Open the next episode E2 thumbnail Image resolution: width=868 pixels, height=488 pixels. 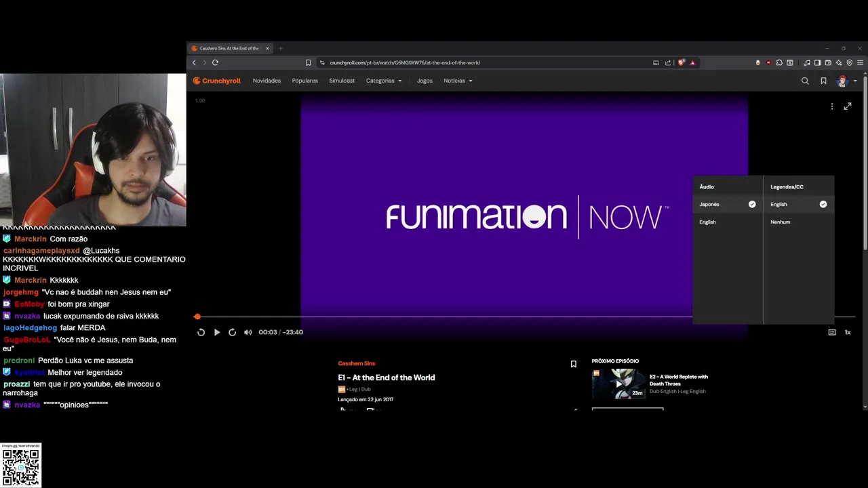[x=618, y=384]
